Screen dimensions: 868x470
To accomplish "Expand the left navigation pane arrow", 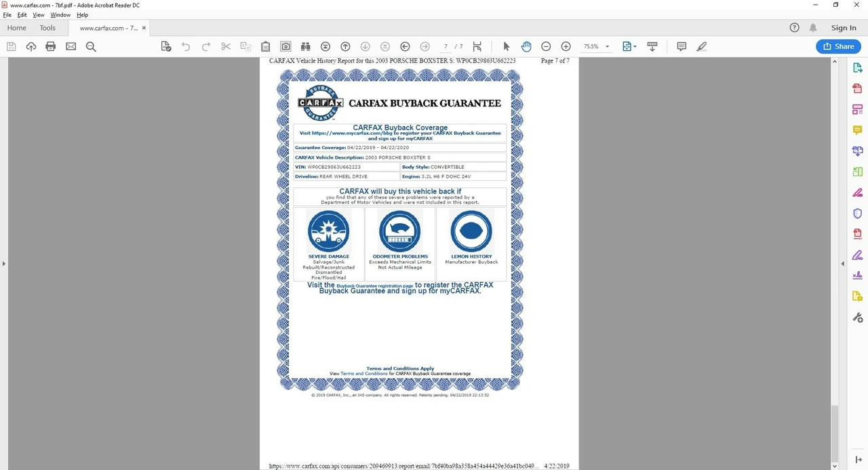I will click(x=4, y=263).
